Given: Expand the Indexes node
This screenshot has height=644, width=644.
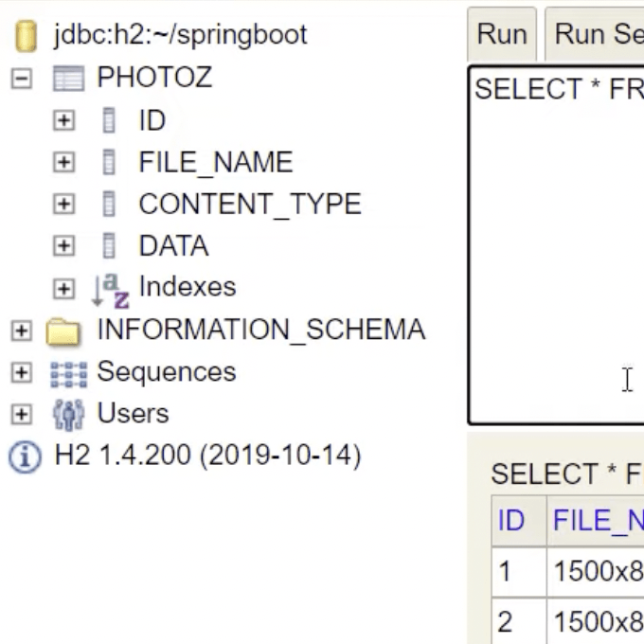Looking at the screenshot, I should 63,289.
